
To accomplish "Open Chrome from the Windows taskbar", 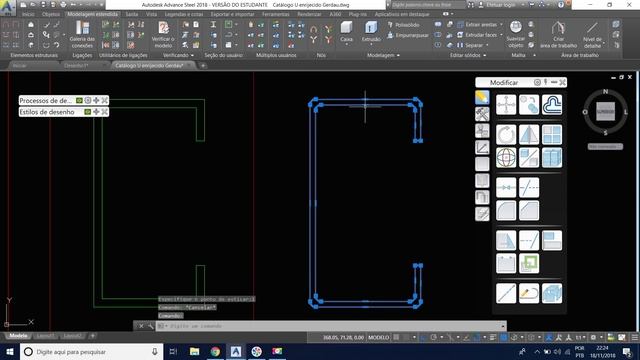I will 215,351.
